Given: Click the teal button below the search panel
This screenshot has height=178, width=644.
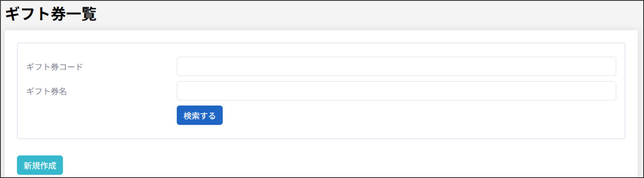Looking at the screenshot, I should pyautogui.click(x=40, y=165).
